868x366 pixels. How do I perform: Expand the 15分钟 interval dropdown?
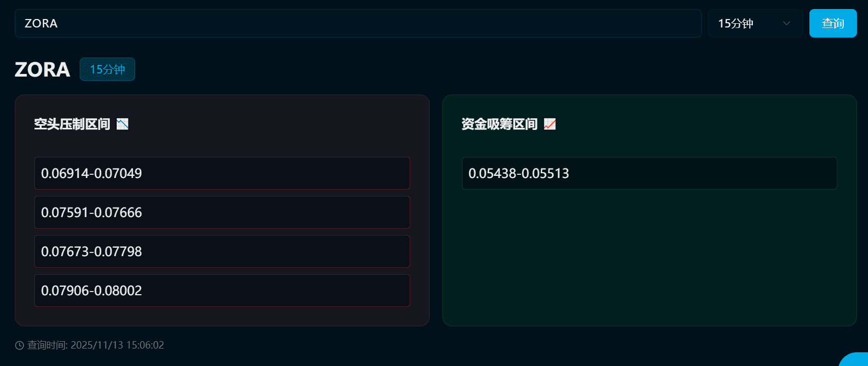tap(756, 23)
